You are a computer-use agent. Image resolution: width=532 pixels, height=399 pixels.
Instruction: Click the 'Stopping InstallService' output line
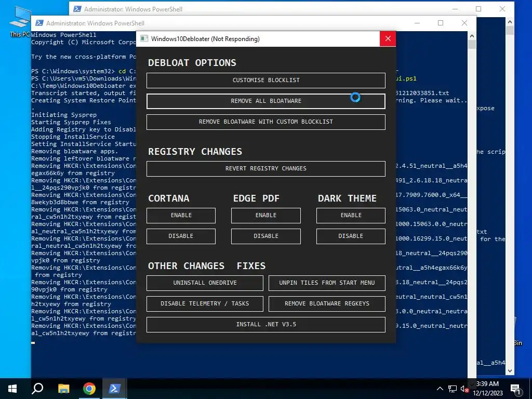coord(73,137)
